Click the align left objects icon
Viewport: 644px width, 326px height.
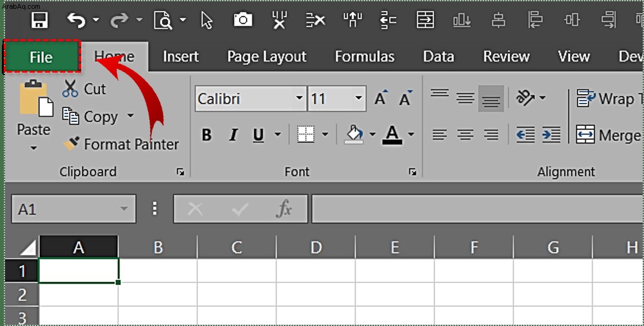point(535,20)
